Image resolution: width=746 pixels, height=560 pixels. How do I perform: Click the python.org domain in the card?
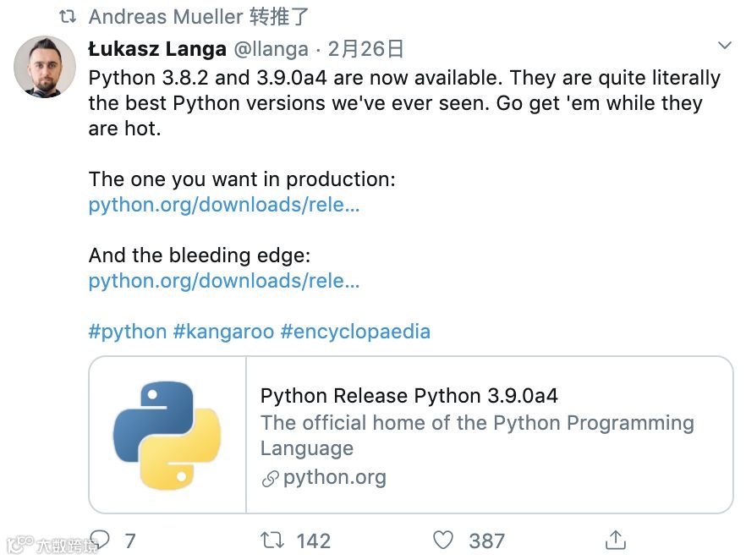point(335,478)
